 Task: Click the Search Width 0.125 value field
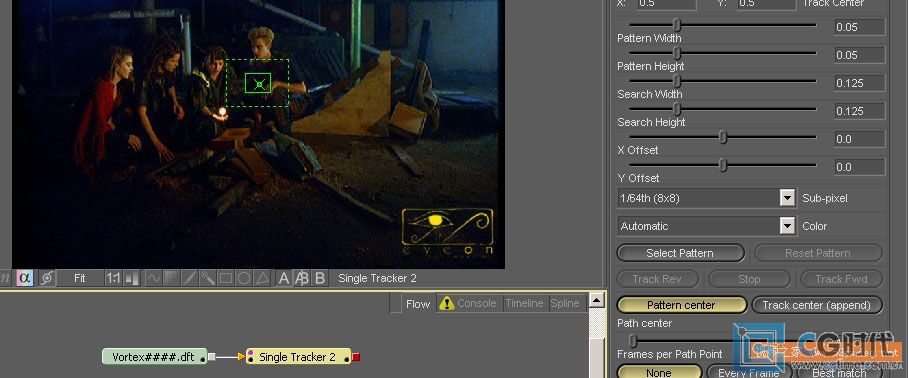(859, 83)
